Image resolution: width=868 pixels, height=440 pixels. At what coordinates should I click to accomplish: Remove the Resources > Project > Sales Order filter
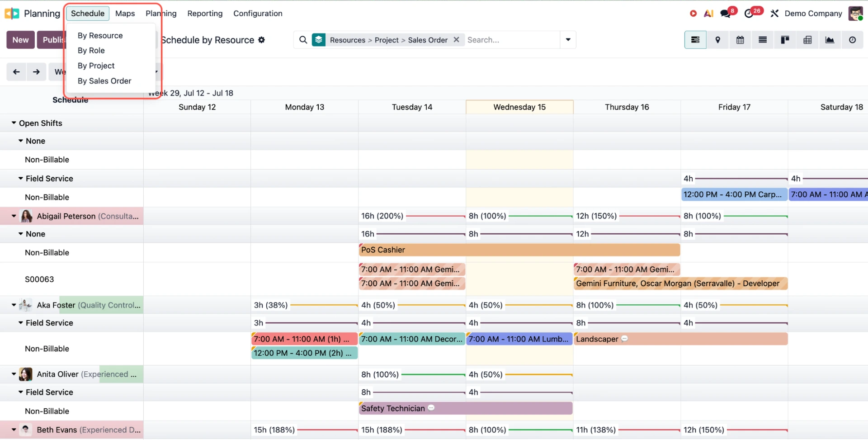(x=457, y=40)
